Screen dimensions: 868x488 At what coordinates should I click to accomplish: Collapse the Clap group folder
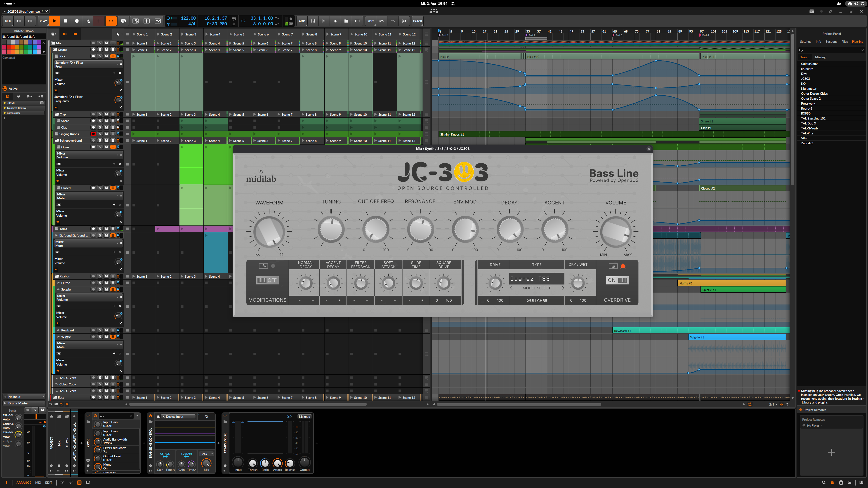click(57, 115)
